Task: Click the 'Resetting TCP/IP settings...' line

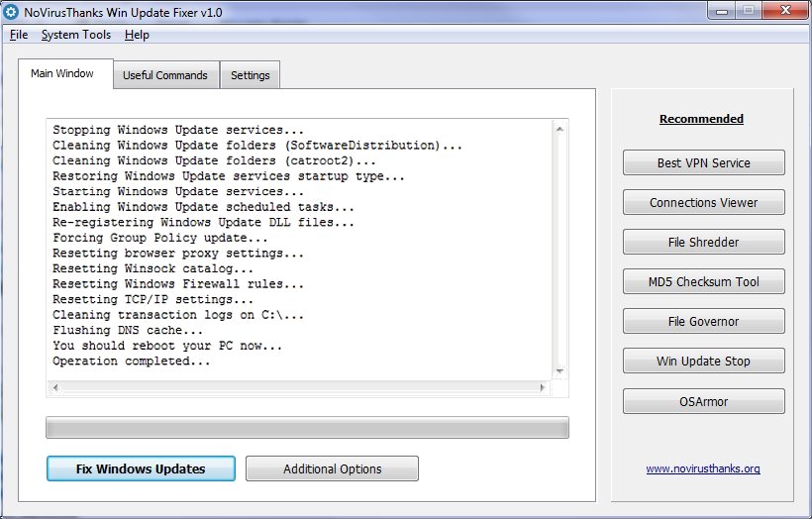Action: pyautogui.click(x=152, y=300)
